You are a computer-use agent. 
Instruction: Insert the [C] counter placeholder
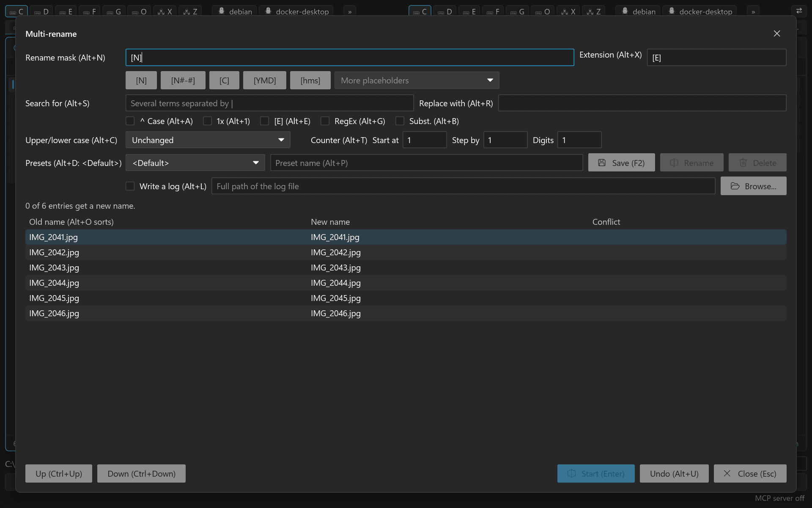224,80
